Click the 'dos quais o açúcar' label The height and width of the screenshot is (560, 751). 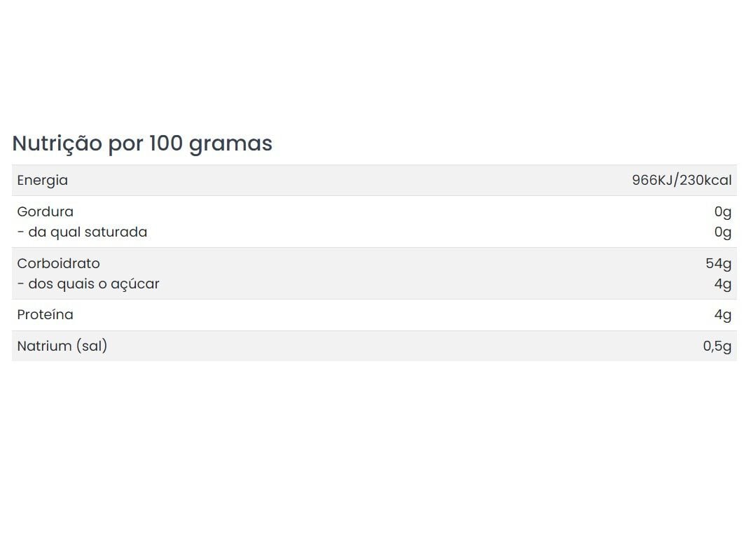point(88,283)
